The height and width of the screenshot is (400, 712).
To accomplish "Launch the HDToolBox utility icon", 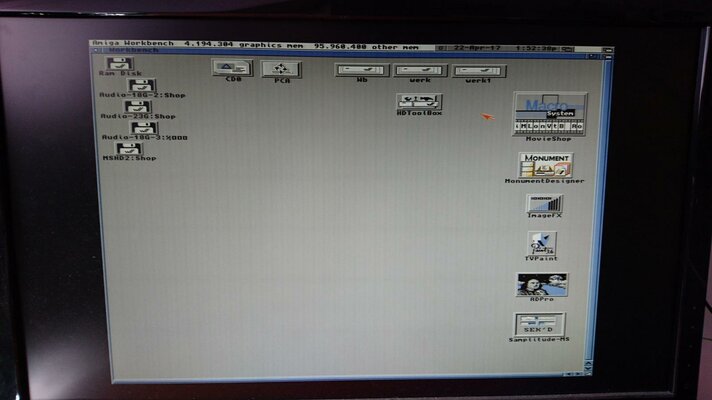I will tap(419, 101).
